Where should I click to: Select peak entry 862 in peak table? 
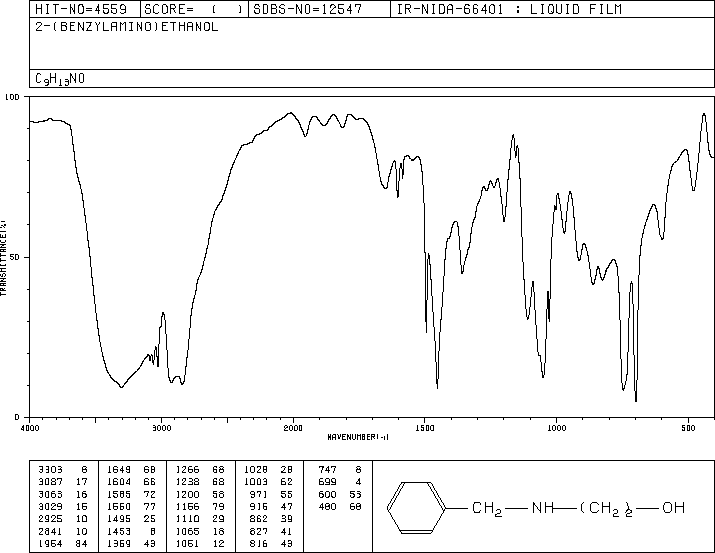click(x=271, y=519)
